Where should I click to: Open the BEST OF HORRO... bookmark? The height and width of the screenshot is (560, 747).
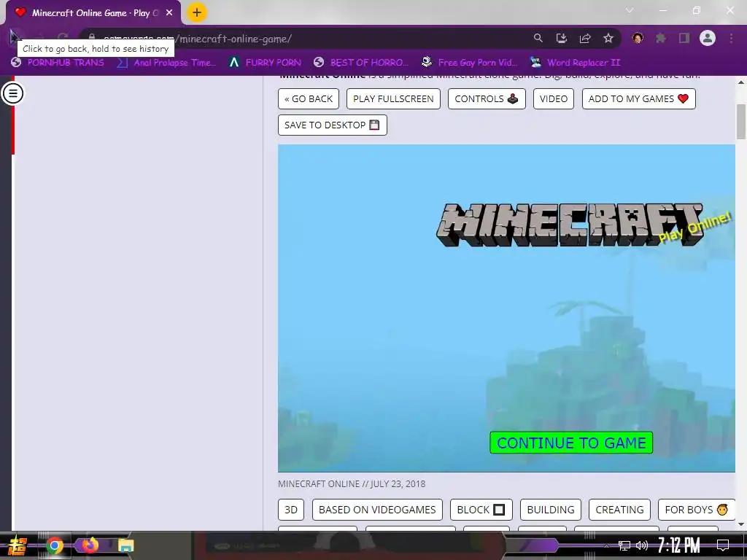(x=361, y=63)
